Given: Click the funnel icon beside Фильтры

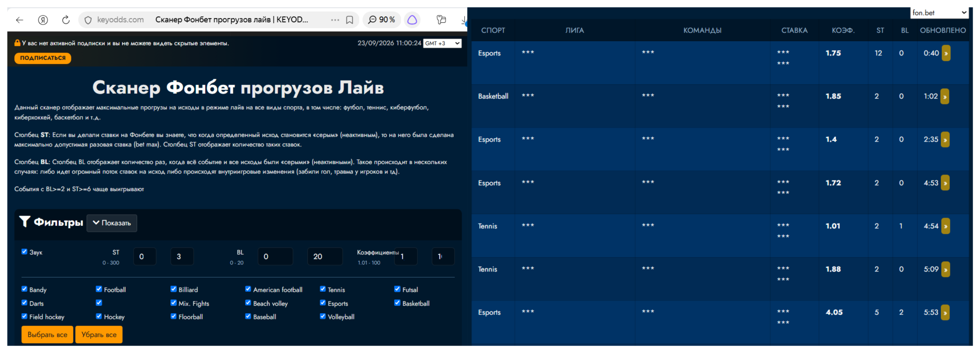Looking at the screenshot, I should (25, 222).
